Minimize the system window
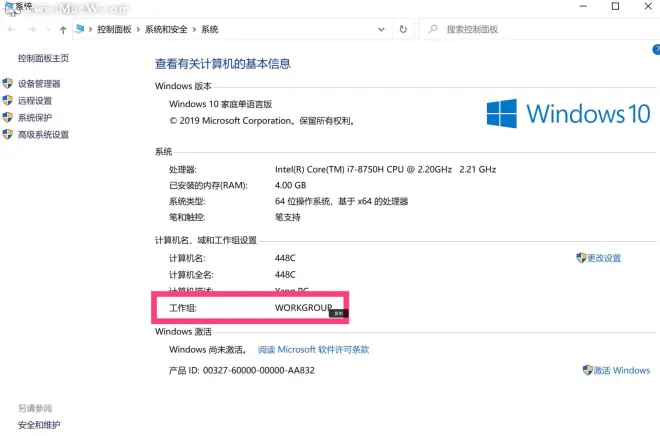This screenshot has height=436, width=660. point(583,6)
